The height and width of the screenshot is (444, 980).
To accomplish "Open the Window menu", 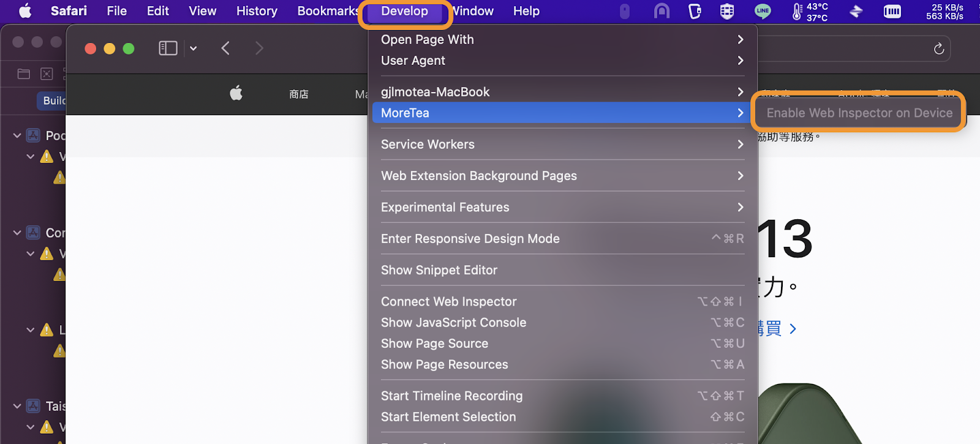I will 473,11.
